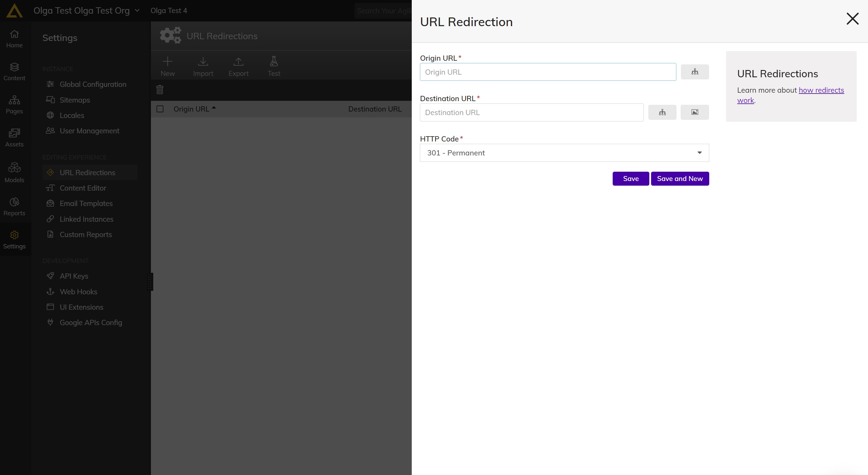Click the Test flask icon in toolbar
This screenshot has width=868, height=475.
tap(274, 66)
